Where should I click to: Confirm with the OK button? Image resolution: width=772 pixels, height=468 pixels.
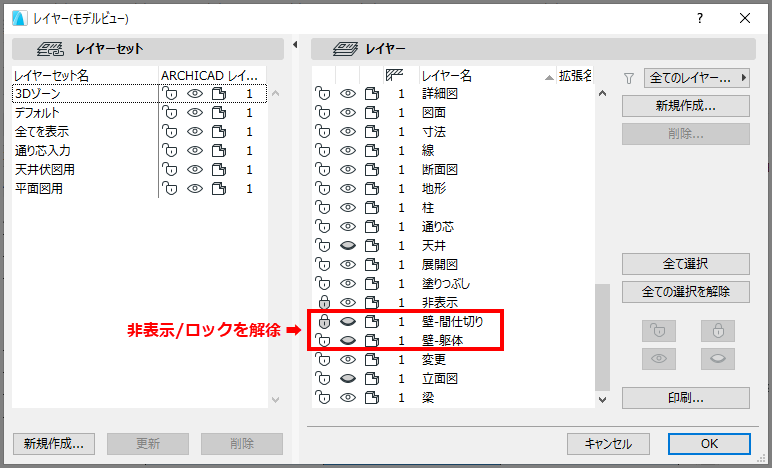tap(709, 444)
